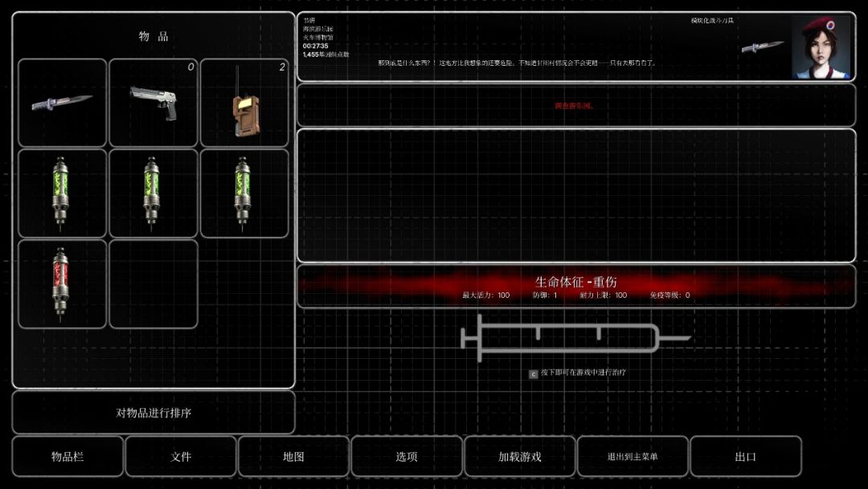Select the red serum vial

[x=63, y=284]
